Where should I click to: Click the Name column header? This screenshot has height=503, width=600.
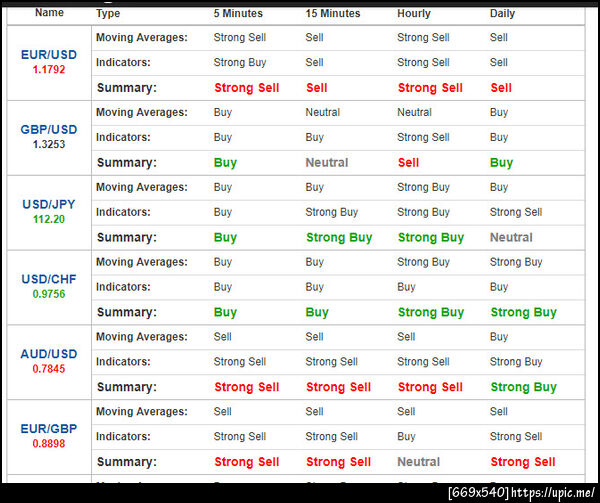49,13
